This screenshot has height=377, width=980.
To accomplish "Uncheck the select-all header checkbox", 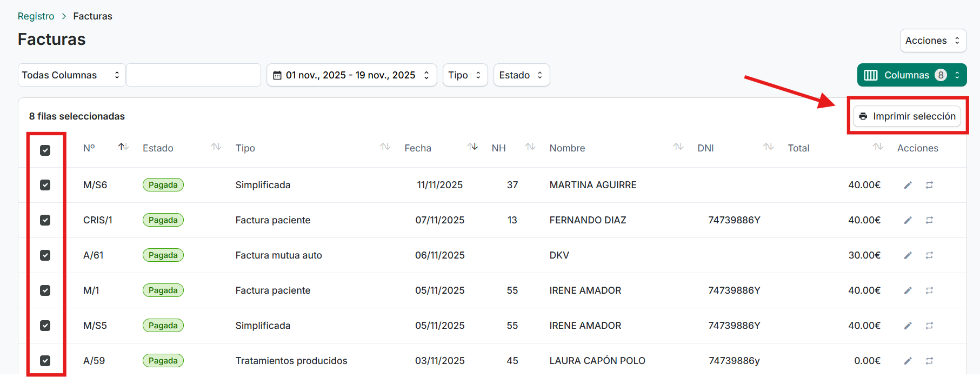I will tap(45, 150).
